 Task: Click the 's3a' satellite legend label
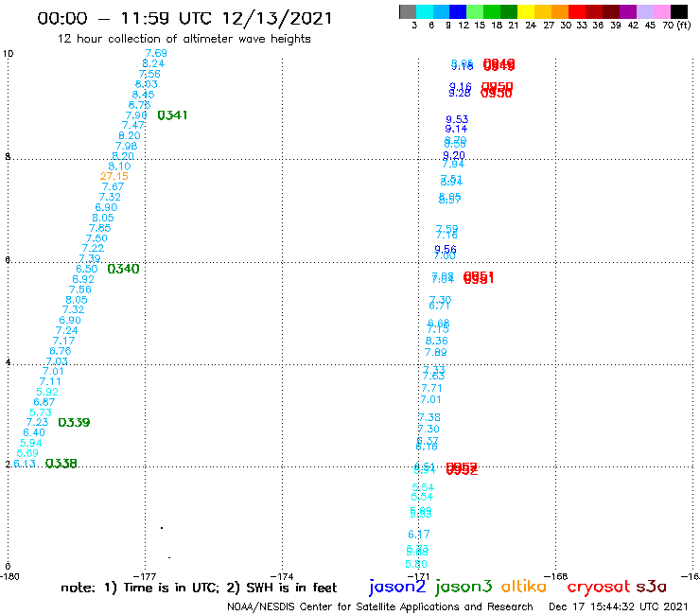(652, 587)
